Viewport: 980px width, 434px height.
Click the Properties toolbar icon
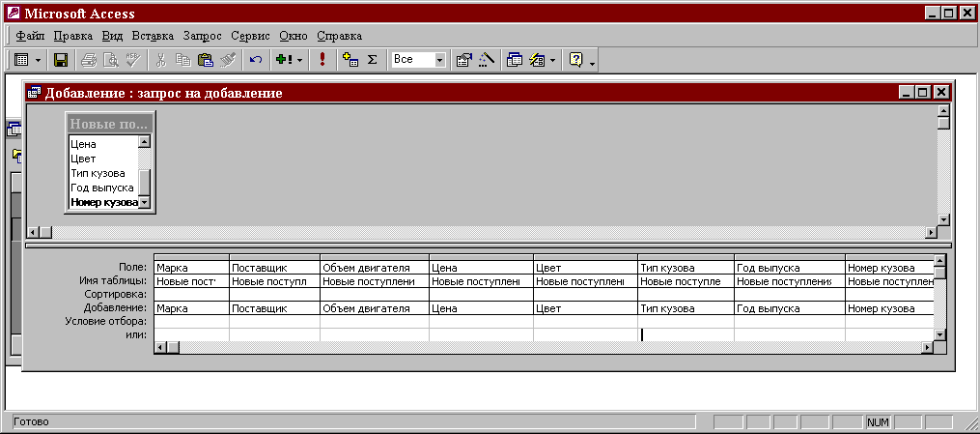(x=463, y=60)
